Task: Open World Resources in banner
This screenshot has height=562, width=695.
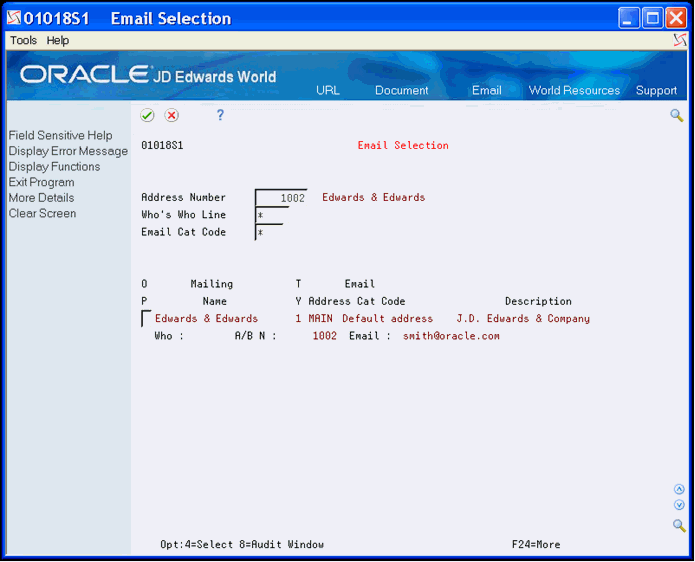Action: pos(574,90)
